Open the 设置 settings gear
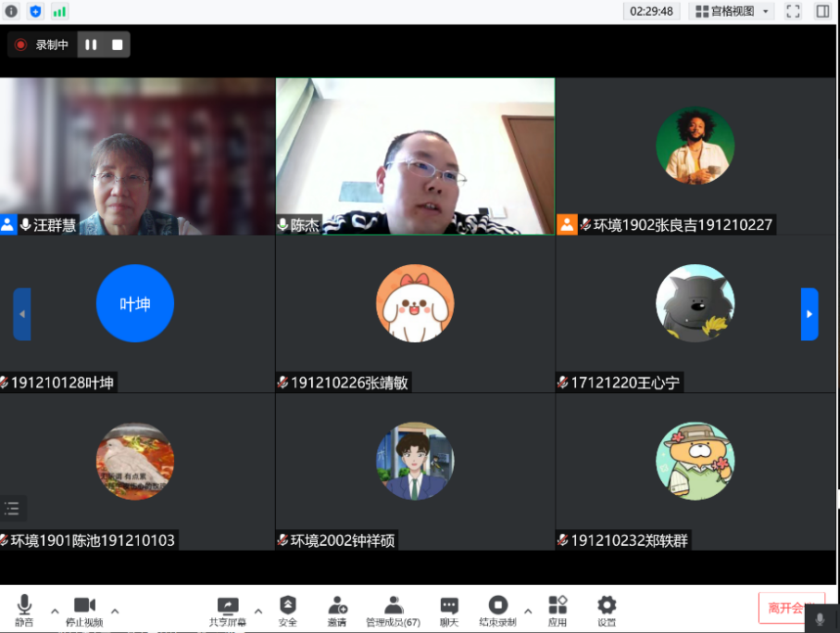The height and width of the screenshot is (633, 840). [x=607, y=610]
